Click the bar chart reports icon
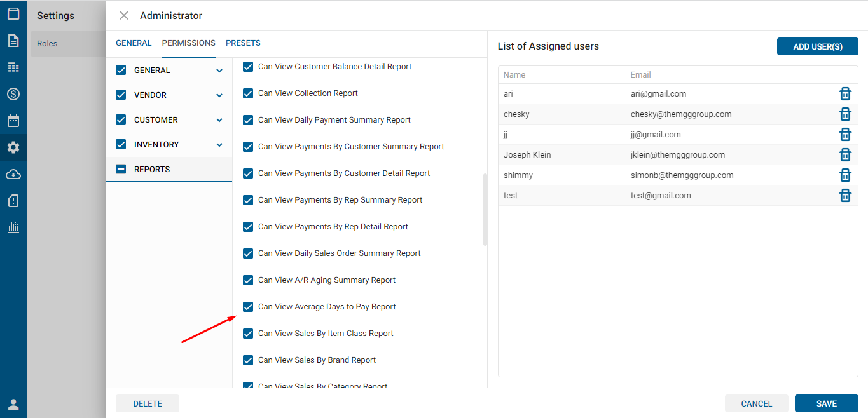868x418 pixels. [13, 227]
